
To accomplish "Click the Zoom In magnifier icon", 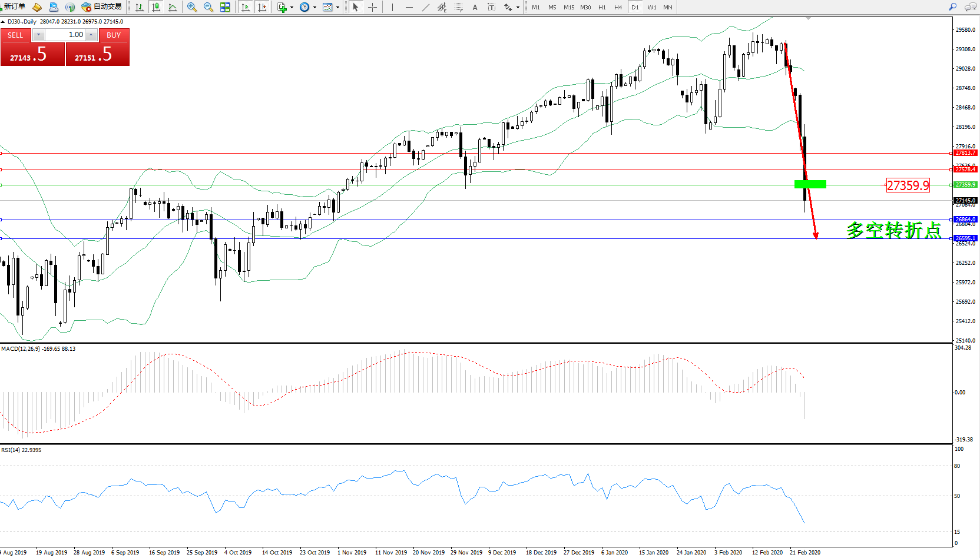I will click(191, 7).
